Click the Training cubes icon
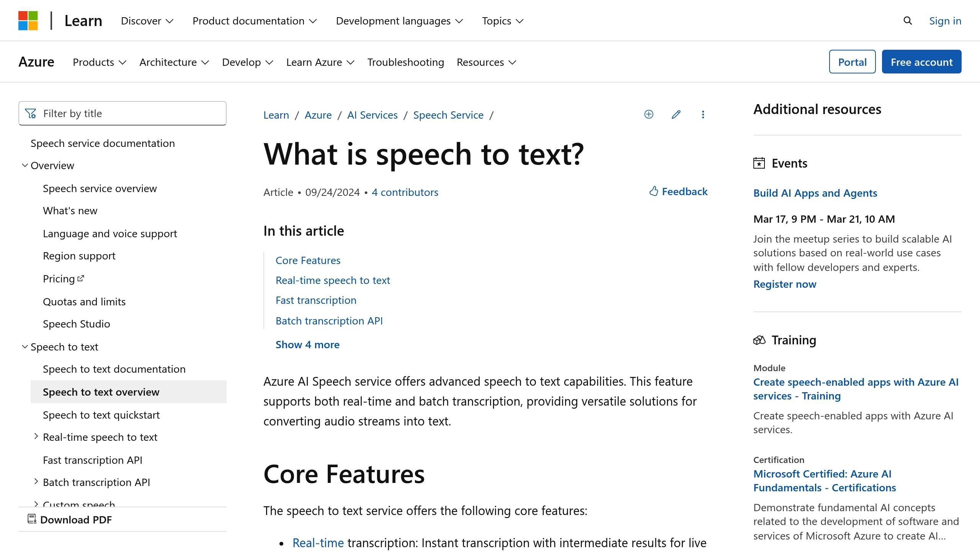The width and height of the screenshot is (980, 551). pos(759,340)
